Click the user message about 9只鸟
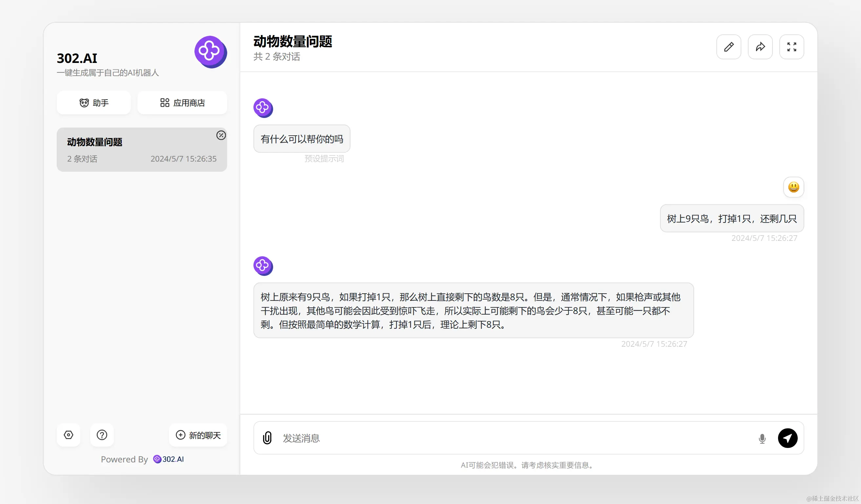Screen dimensions: 861x504 point(731,219)
